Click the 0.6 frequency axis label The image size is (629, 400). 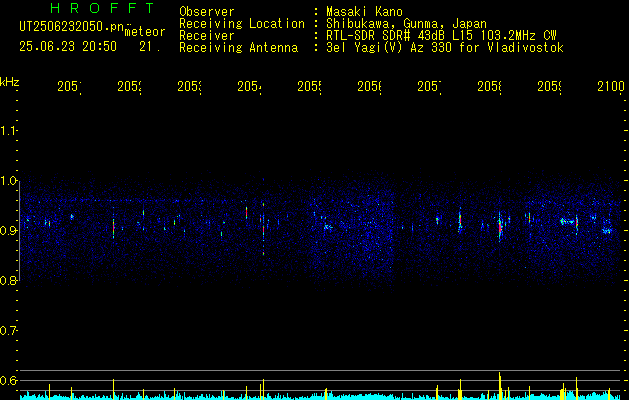point(8,381)
